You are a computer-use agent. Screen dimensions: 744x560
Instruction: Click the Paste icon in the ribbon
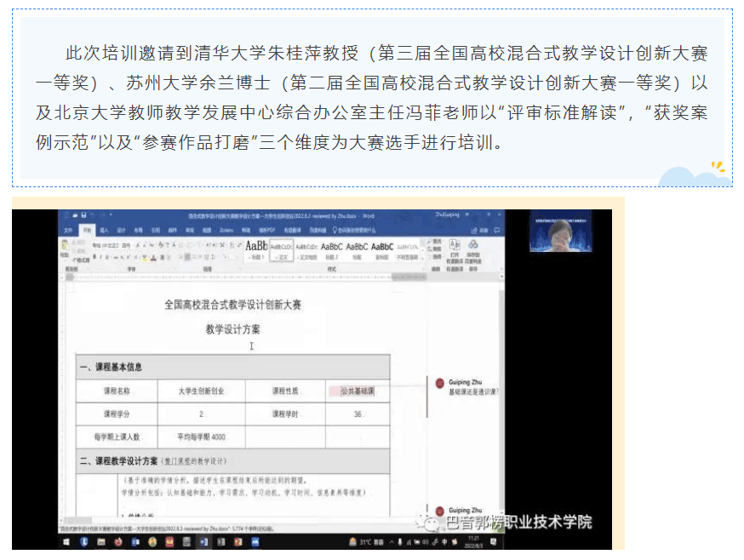65,249
